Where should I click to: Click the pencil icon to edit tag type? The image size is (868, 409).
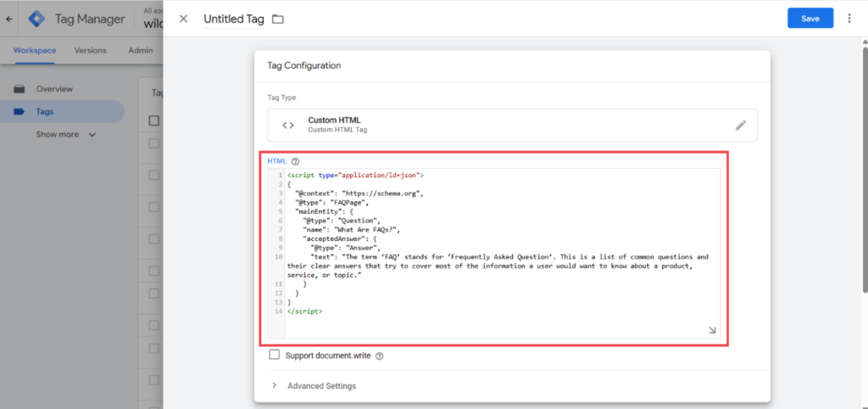(741, 126)
